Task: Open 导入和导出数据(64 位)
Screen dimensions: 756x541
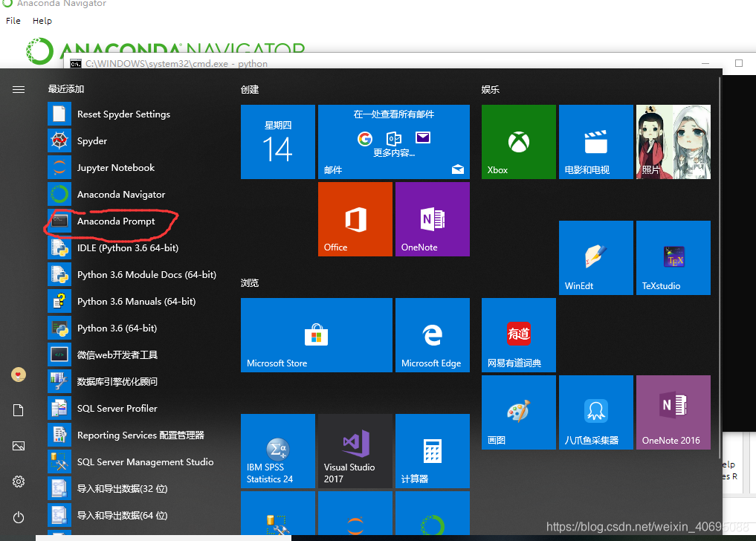Action: point(132,516)
